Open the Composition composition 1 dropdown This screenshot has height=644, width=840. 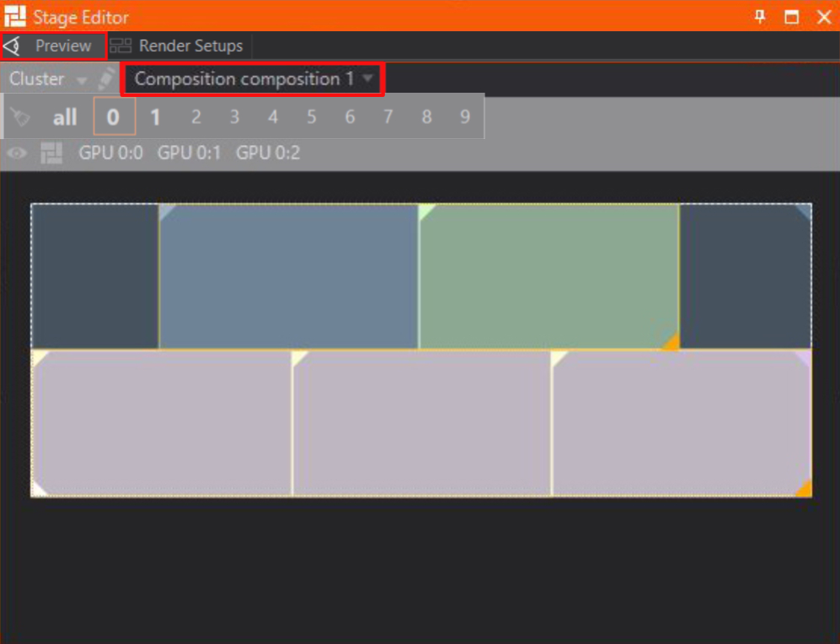pyautogui.click(x=253, y=79)
